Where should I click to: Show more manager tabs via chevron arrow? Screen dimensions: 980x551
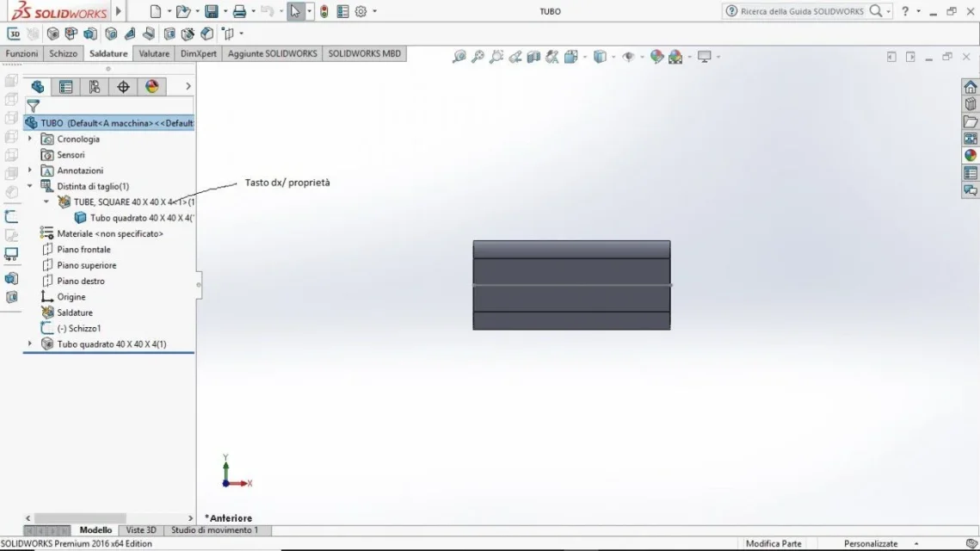188,86
